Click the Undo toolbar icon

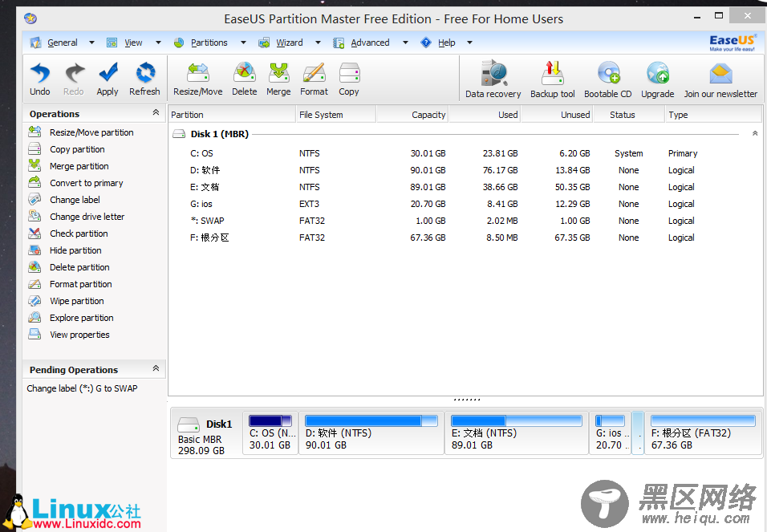(39, 73)
